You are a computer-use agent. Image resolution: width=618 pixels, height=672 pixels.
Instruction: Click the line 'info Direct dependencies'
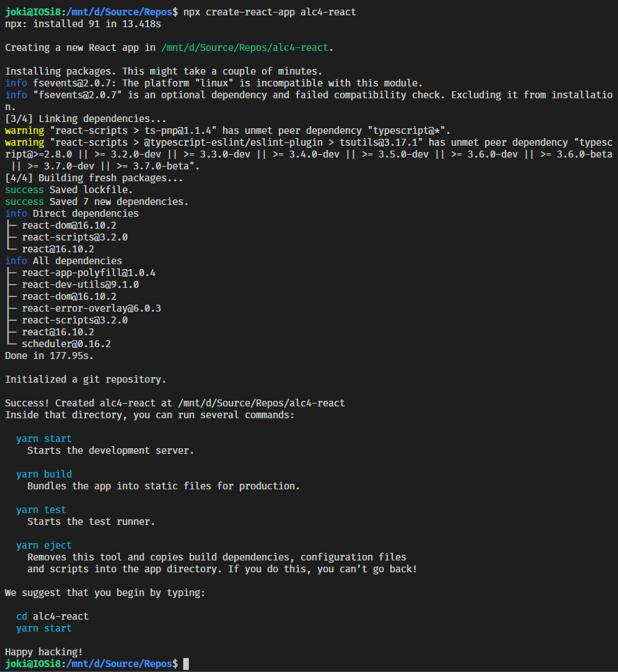pos(72,213)
